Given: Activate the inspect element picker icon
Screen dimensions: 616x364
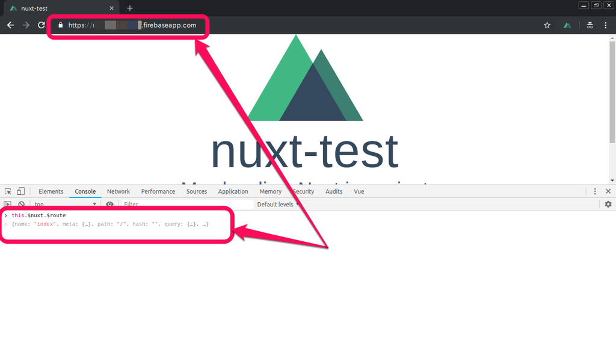Looking at the screenshot, I should (x=8, y=191).
